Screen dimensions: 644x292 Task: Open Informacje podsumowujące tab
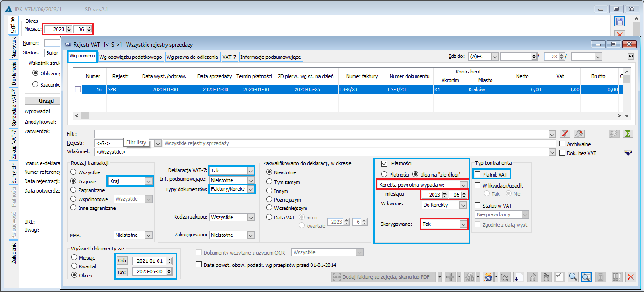point(271,57)
